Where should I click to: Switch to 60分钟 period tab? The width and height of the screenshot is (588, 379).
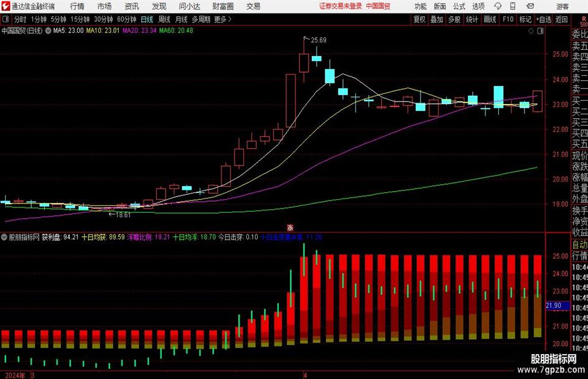tap(127, 19)
